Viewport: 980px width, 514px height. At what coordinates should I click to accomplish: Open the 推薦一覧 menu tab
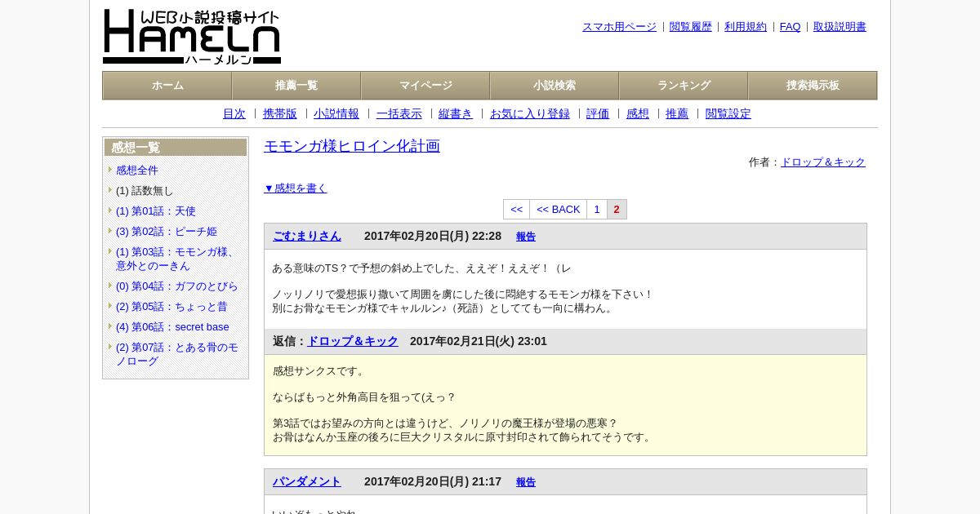point(296,86)
